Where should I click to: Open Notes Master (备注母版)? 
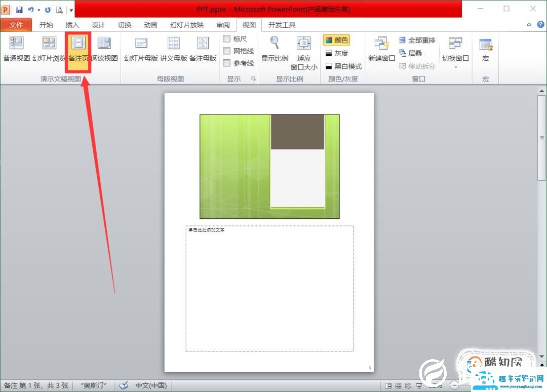(203, 49)
